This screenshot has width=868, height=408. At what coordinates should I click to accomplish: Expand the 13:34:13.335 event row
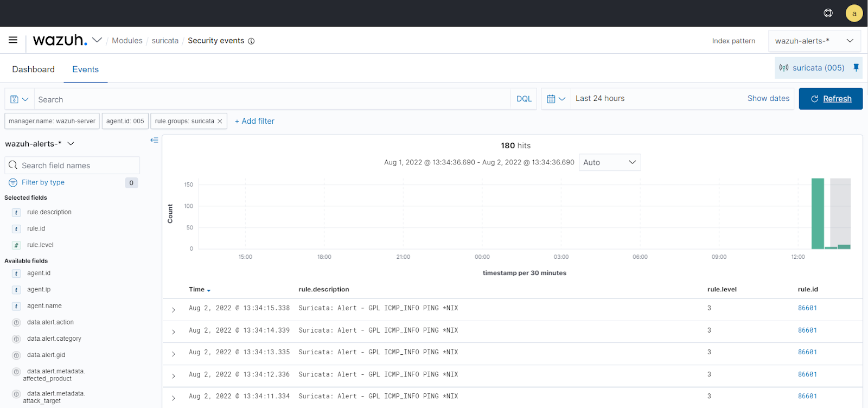174,354
